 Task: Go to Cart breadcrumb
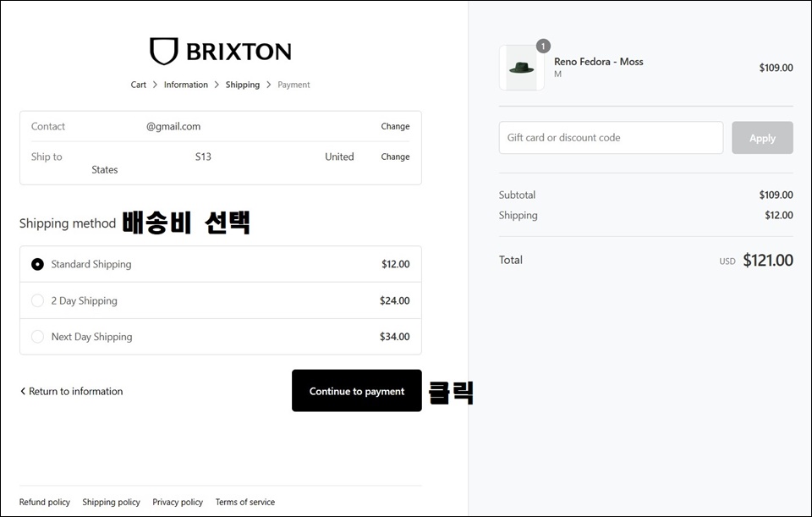click(138, 85)
